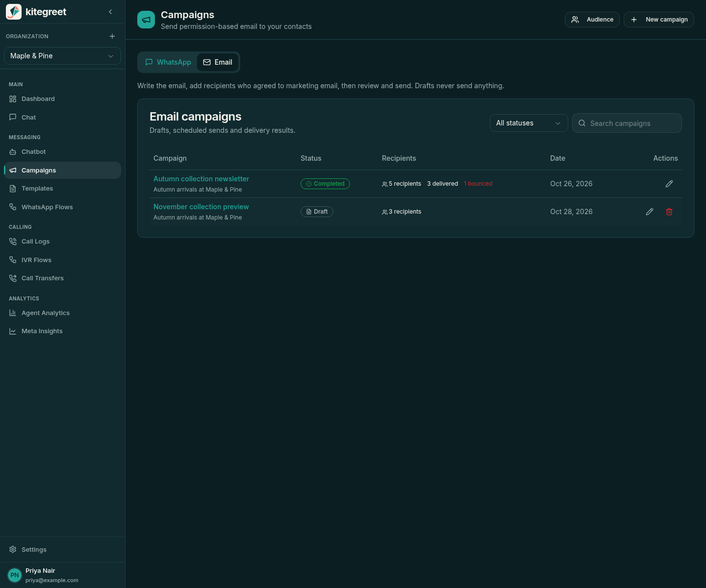
Task: Click the '5 recipients' cell
Action: 402,184
